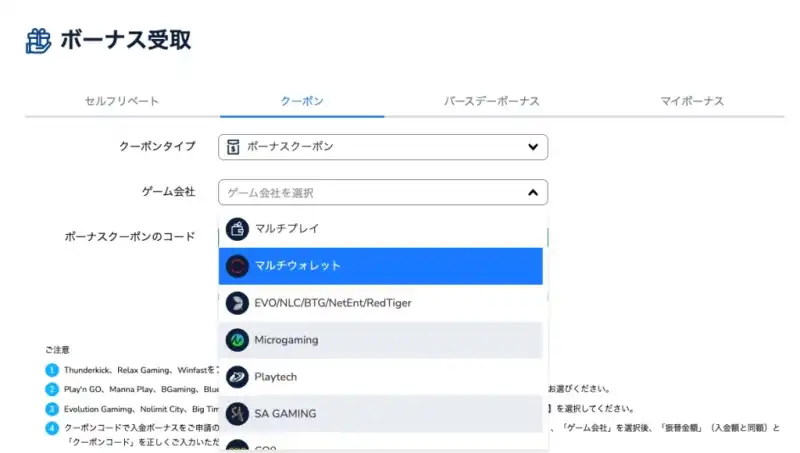Viewport: 800px width, 453px height.
Task: Select Microgaming from the dropdown
Action: pos(381,340)
